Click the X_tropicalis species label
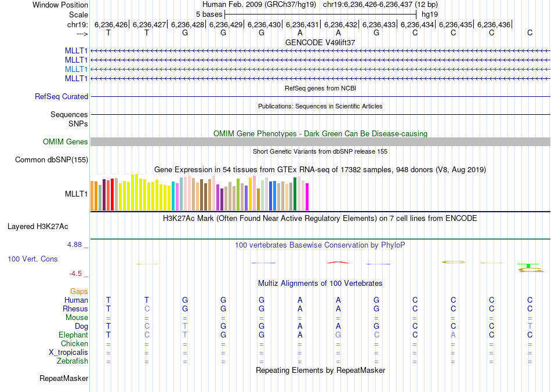 (x=68, y=353)
